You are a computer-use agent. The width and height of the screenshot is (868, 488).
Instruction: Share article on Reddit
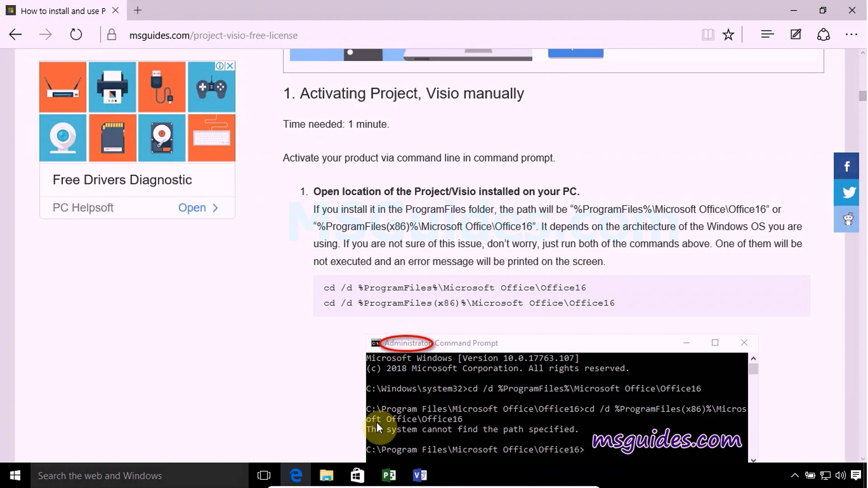click(846, 219)
